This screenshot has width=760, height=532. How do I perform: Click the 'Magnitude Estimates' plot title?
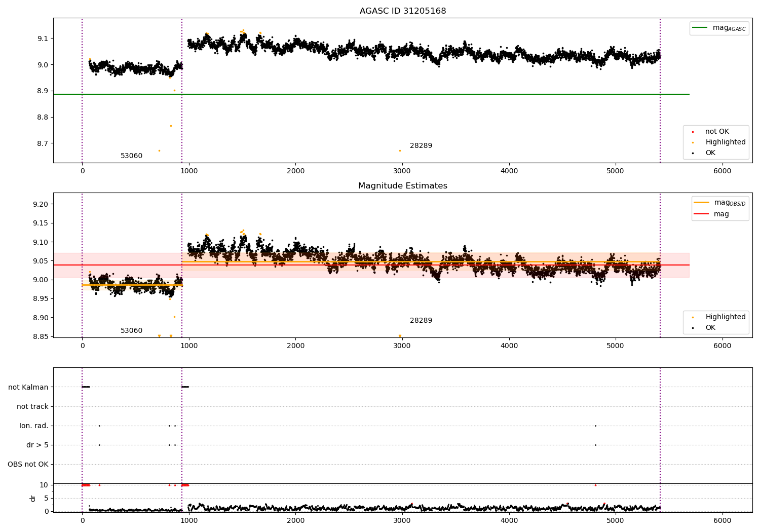[x=403, y=186]
